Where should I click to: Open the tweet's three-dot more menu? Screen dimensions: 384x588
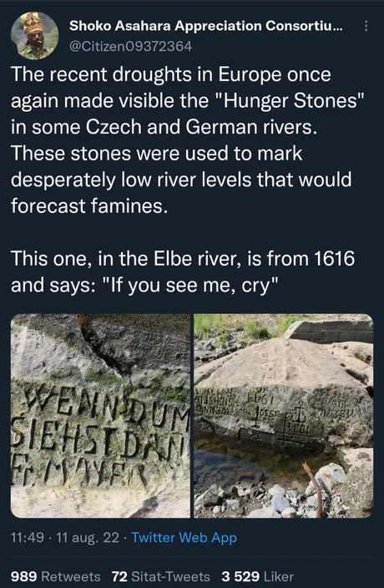click(366, 26)
